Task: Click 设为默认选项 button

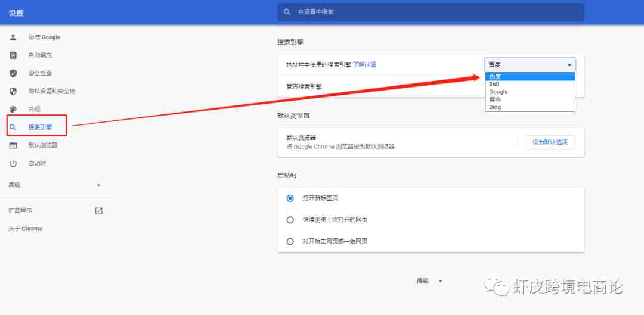Action: 550,142
